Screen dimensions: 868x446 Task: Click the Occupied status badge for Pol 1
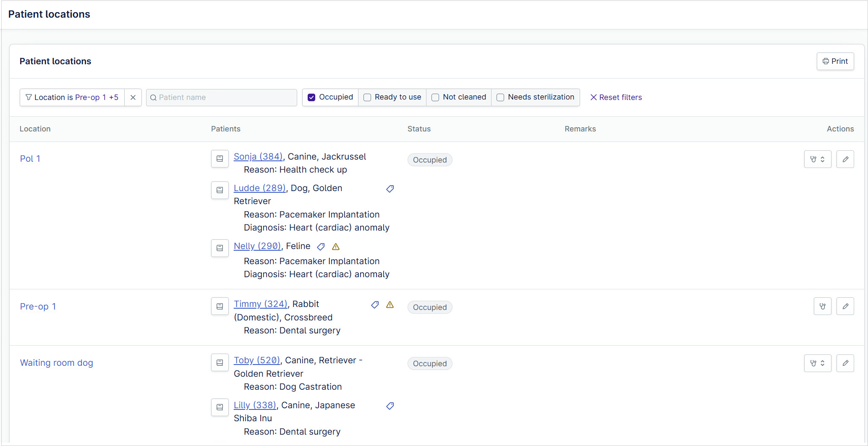[x=430, y=160]
